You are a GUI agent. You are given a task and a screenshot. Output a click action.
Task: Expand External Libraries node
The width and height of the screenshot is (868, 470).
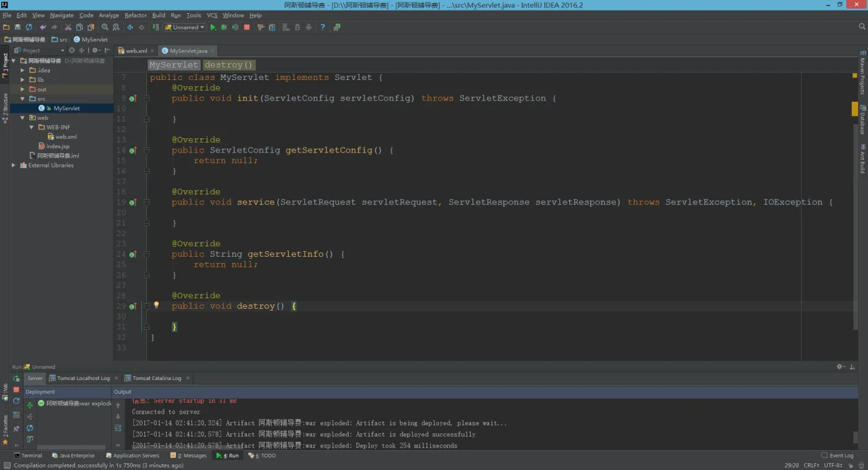click(14, 166)
